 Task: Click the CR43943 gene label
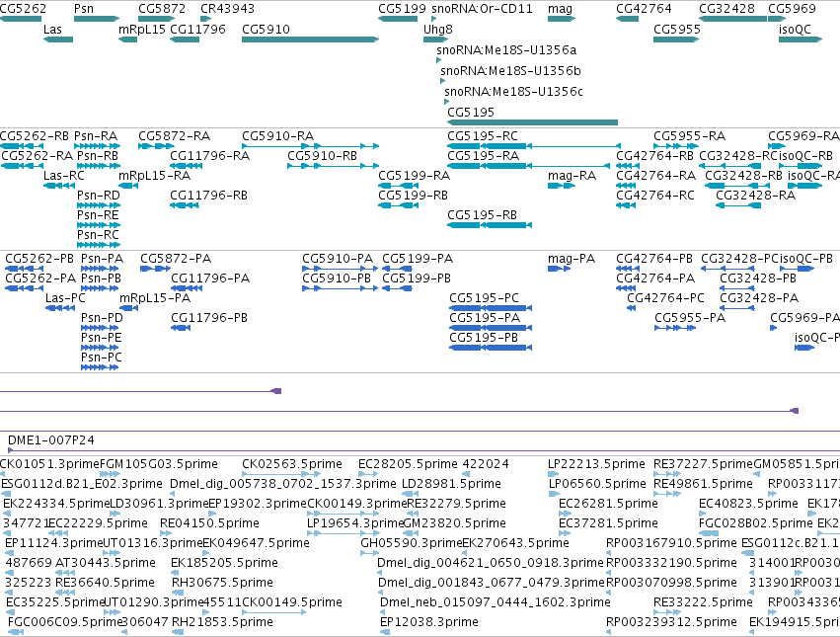(x=227, y=9)
